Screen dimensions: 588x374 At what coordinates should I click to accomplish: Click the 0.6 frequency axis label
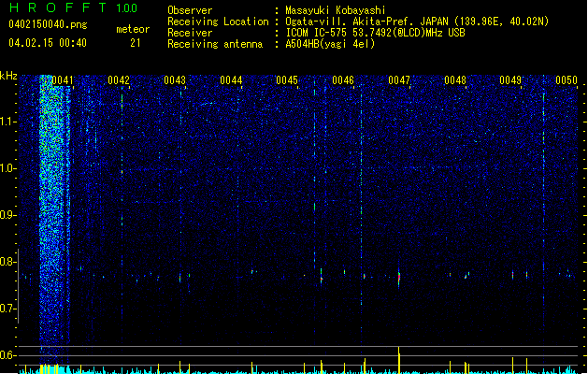pyautogui.click(x=7, y=355)
